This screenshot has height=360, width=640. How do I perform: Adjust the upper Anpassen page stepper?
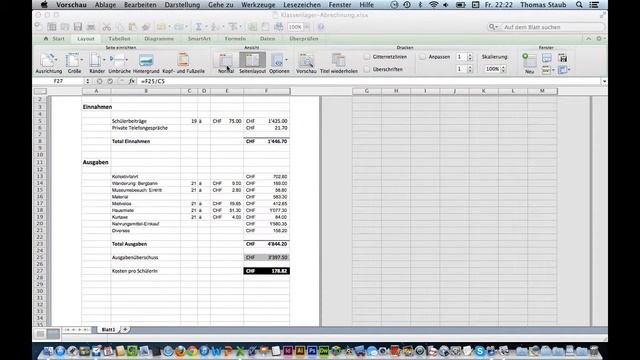coord(470,57)
